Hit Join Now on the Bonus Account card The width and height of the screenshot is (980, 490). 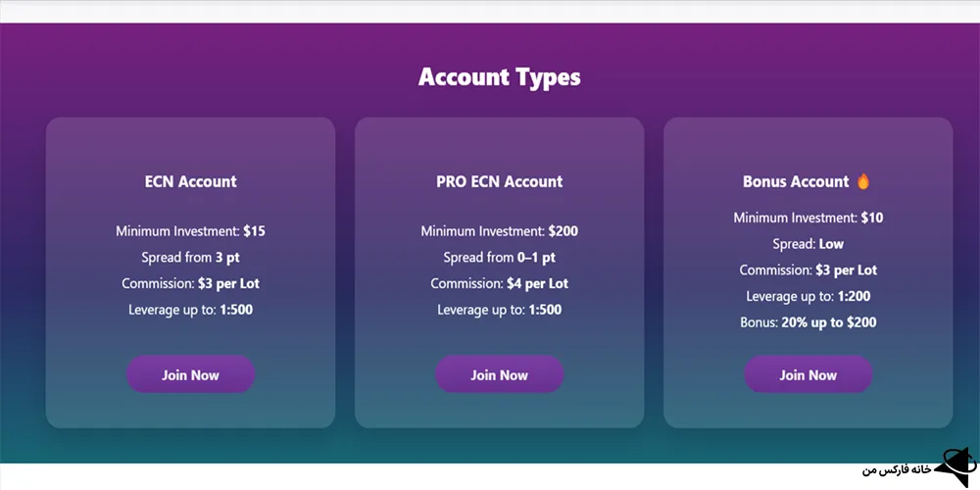tap(808, 374)
